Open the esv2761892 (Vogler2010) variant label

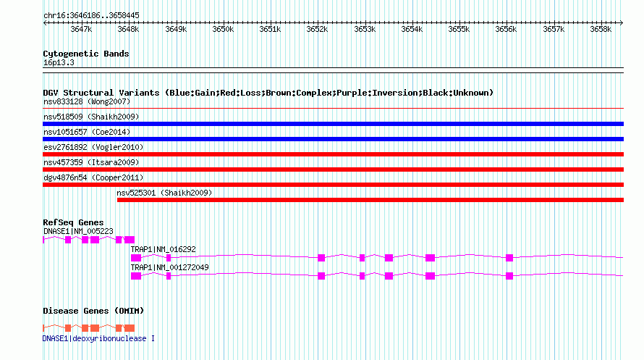pos(93,147)
